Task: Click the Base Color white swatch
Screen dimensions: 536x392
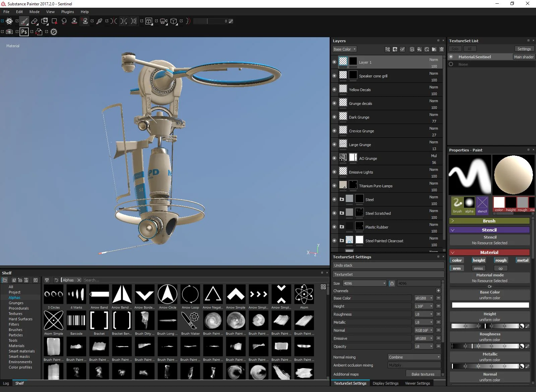Action: click(490, 305)
